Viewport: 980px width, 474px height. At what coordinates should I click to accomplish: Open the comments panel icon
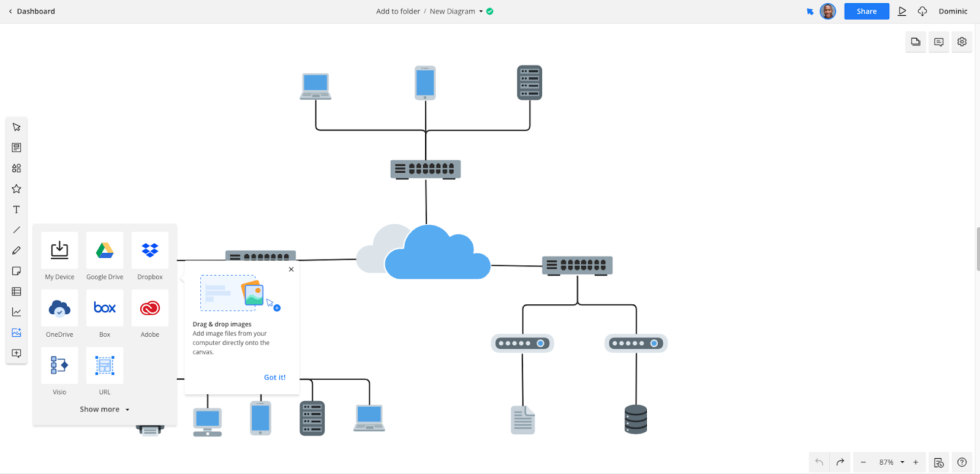pos(938,42)
